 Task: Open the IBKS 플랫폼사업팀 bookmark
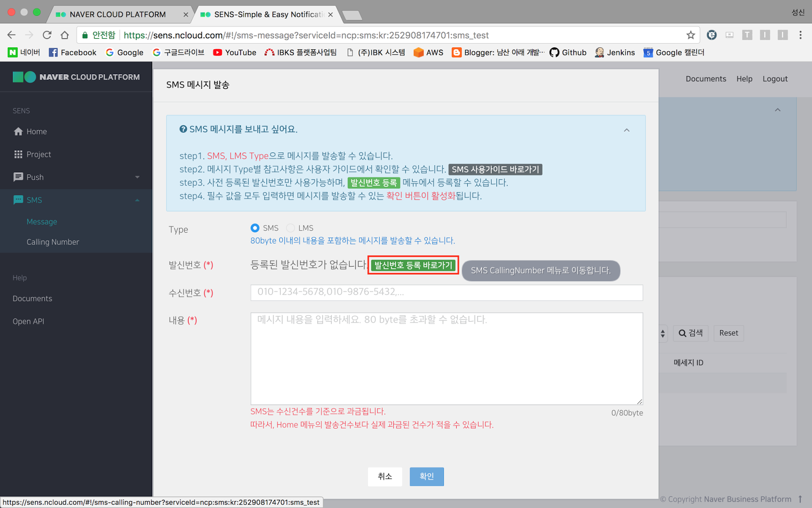[x=300, y=52]
